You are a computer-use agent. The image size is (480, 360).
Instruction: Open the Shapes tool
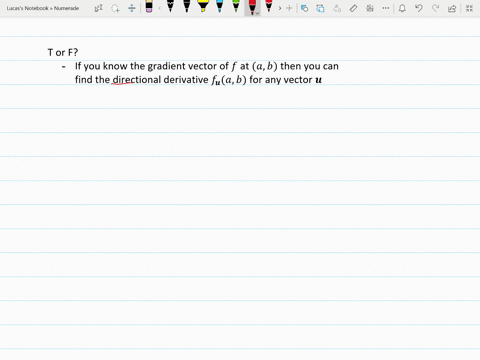(304, 8)
